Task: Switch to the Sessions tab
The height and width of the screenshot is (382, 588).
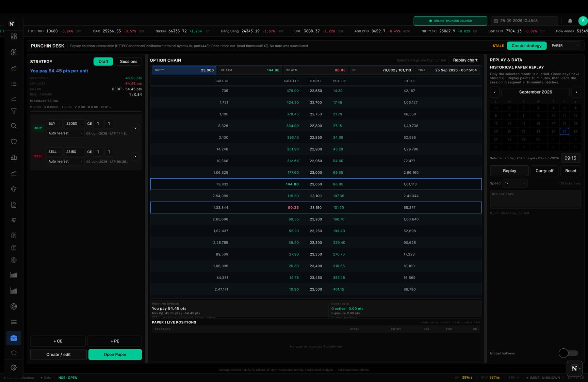Action: (128, 61)
